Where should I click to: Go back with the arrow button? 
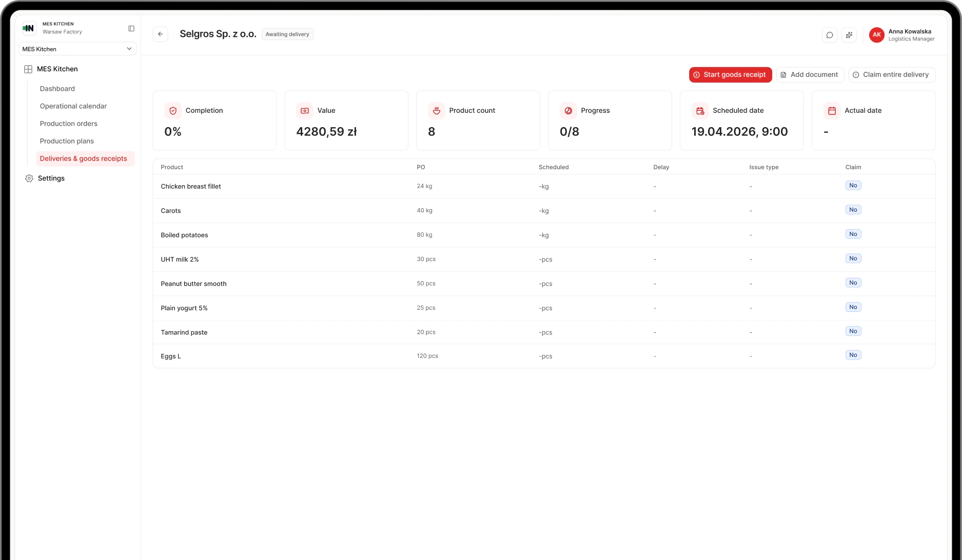[x=161, y=34]
